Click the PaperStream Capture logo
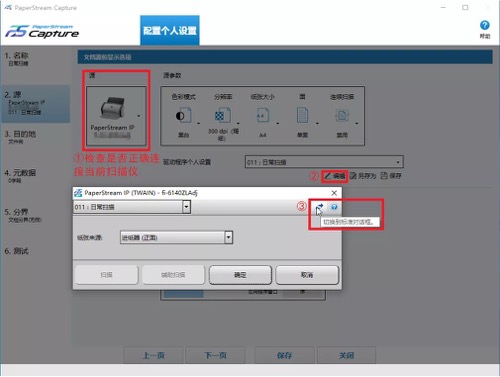The width and height of the screenshot is (500, 377). click(42, 31)
